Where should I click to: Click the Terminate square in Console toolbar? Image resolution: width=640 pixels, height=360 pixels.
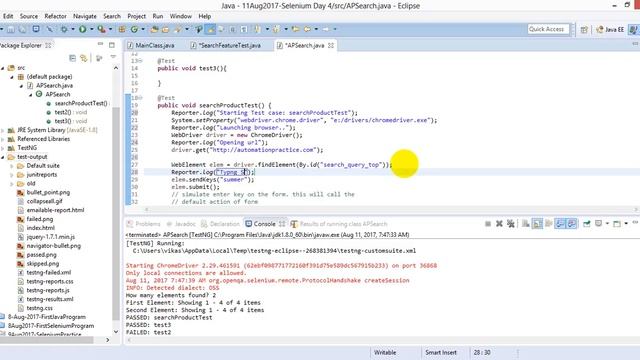pos(488,224)
